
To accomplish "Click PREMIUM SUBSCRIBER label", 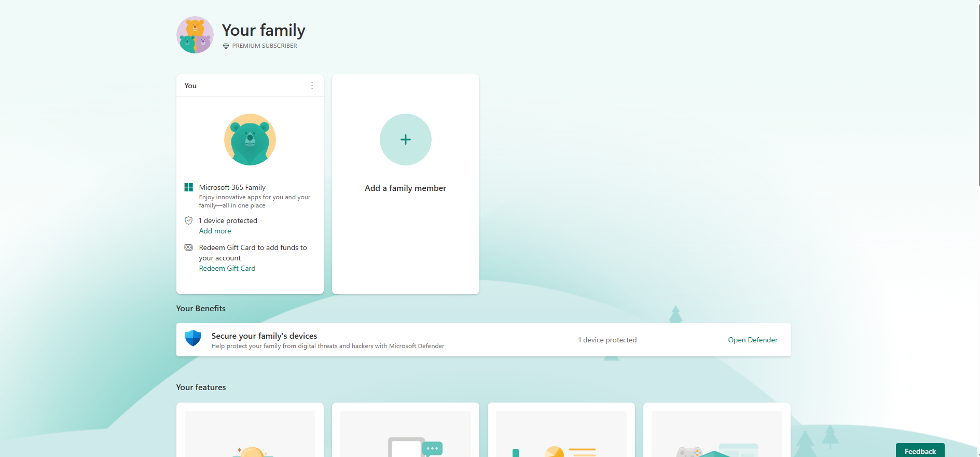I will 265,46.
